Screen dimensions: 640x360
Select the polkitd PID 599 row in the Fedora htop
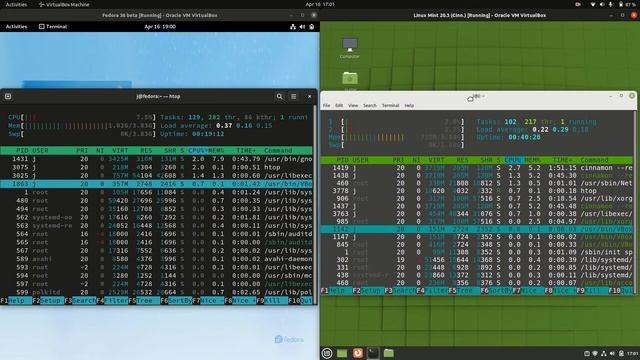click(x=156, y=292)
